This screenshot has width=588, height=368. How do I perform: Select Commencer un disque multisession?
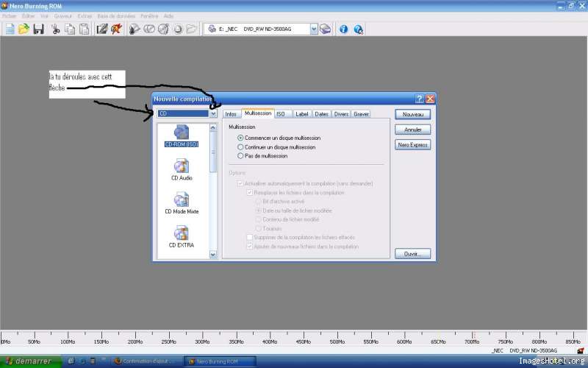point(279,138)
